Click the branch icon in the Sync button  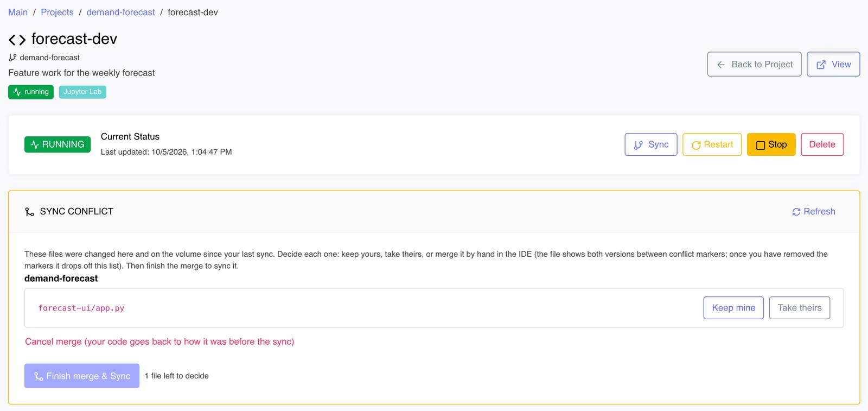click(x=639, y=145)
